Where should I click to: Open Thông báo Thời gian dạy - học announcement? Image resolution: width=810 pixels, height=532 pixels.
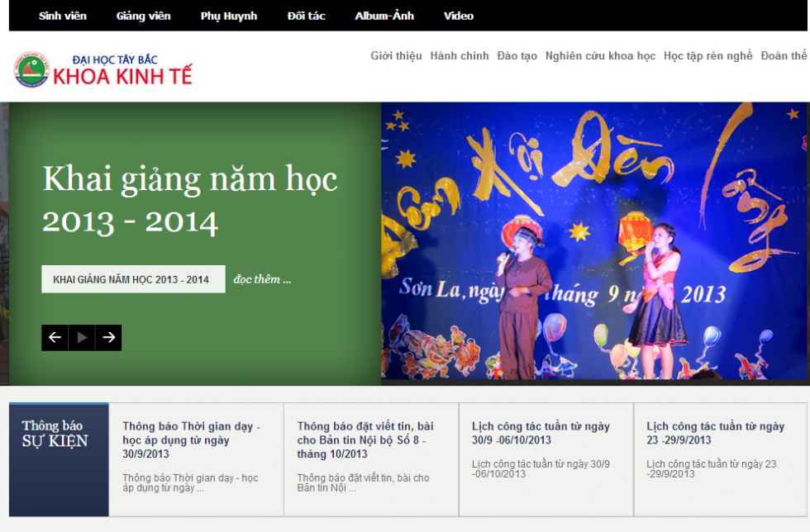pyautogui.click(x=191, y=439)
